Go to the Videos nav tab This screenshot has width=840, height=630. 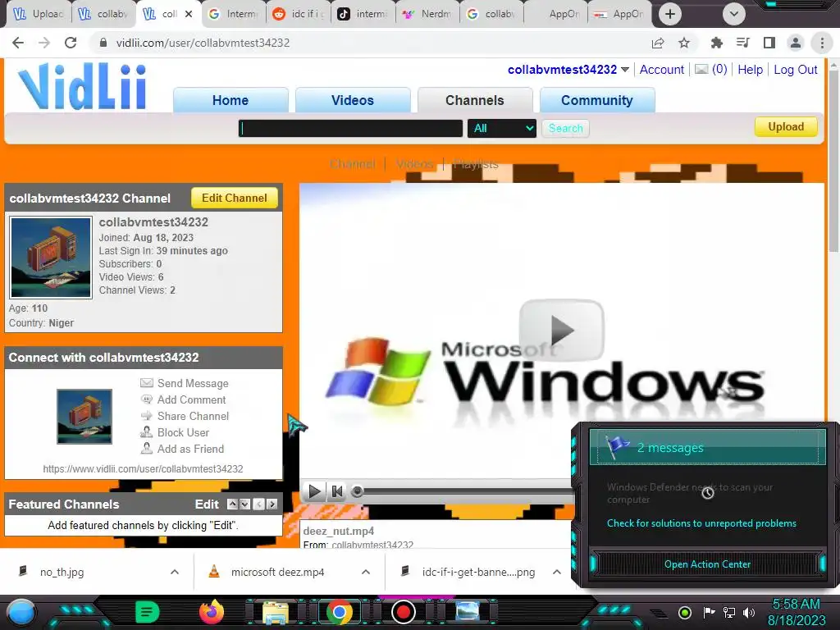click(353, 100)
